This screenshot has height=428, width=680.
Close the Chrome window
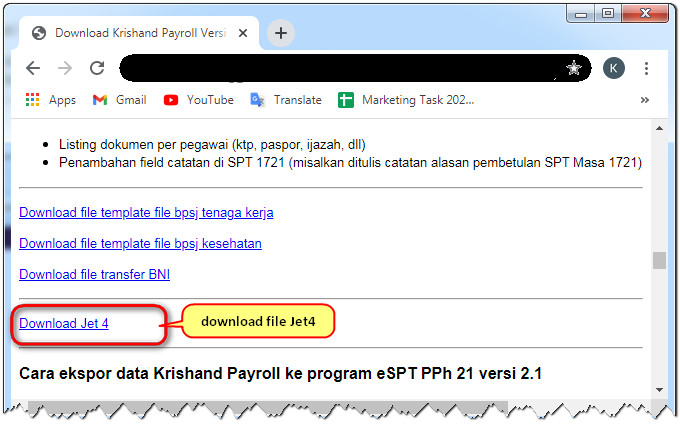pyautogui.click(x=645, y=13)
